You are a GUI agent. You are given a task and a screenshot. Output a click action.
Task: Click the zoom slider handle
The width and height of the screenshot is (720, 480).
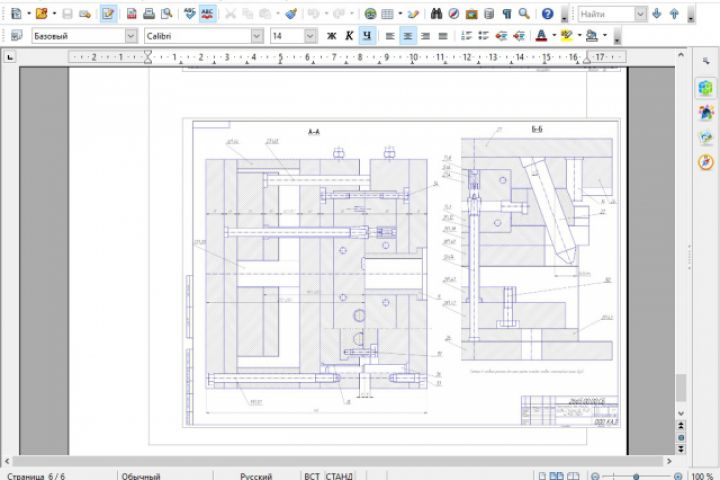pos(636,477)
